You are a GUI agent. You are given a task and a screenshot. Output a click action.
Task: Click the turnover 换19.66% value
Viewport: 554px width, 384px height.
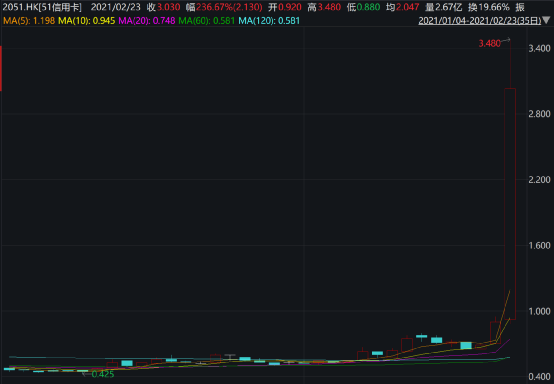489,7
